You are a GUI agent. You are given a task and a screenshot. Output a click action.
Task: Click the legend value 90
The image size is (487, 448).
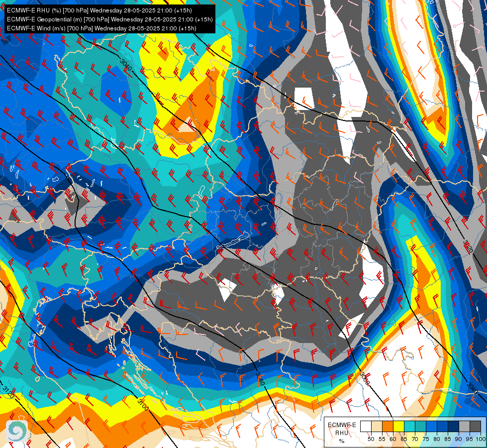click(x=459, y=439)
